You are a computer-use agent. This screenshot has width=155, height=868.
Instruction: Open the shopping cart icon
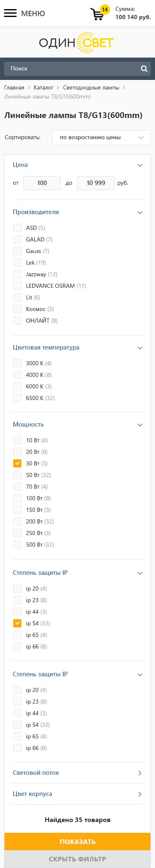pyautogui.click(x=98, y=14)
